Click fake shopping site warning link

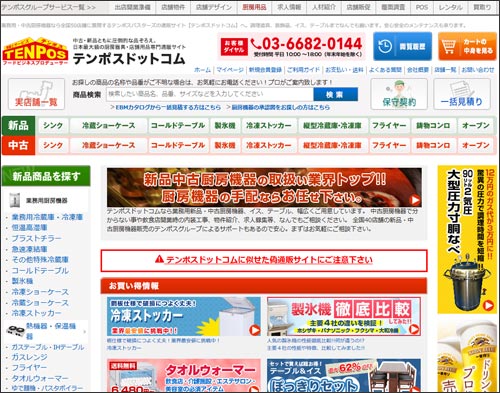tap(264, 260)
